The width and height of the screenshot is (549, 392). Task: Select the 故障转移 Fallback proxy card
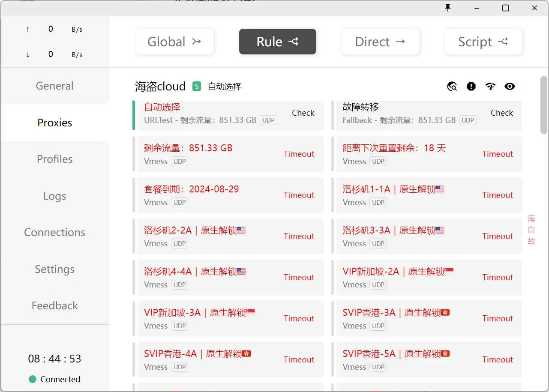point(427,115)
